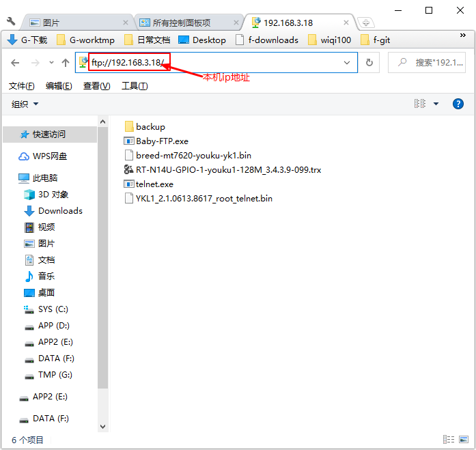Select breed-mt7620-youku-yk1.bin file
This screenshot has height=450, width=476.
[x=188, y=156]
